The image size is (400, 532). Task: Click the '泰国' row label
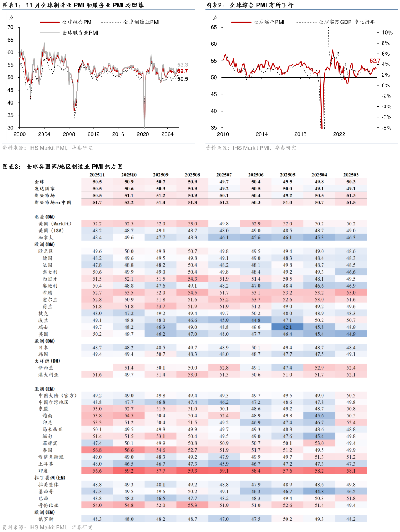[47, 450]
